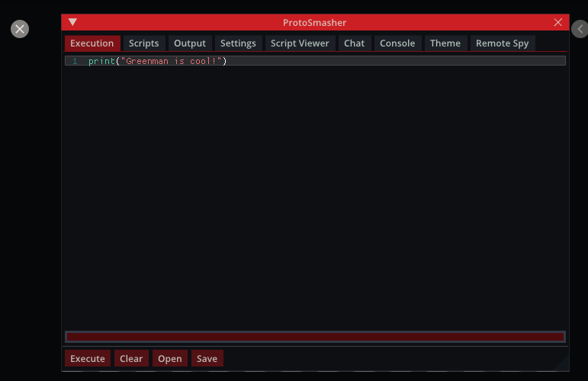
Task: Click Execute to run the script
Action: (88, 359)
